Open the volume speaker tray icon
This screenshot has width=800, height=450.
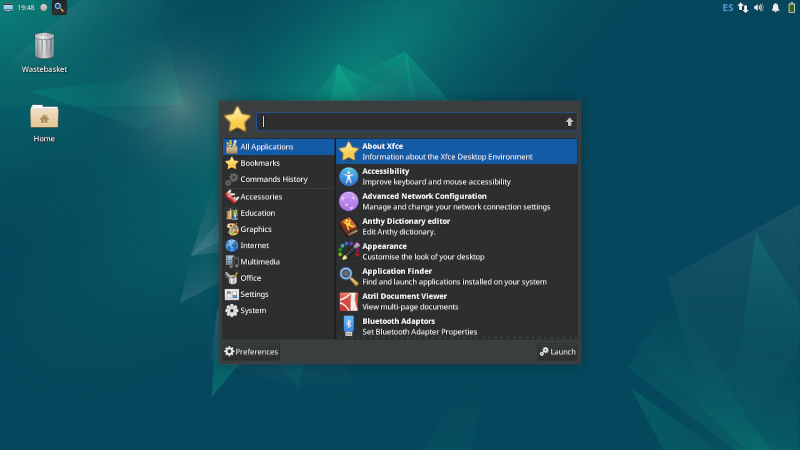pos(759,8)
